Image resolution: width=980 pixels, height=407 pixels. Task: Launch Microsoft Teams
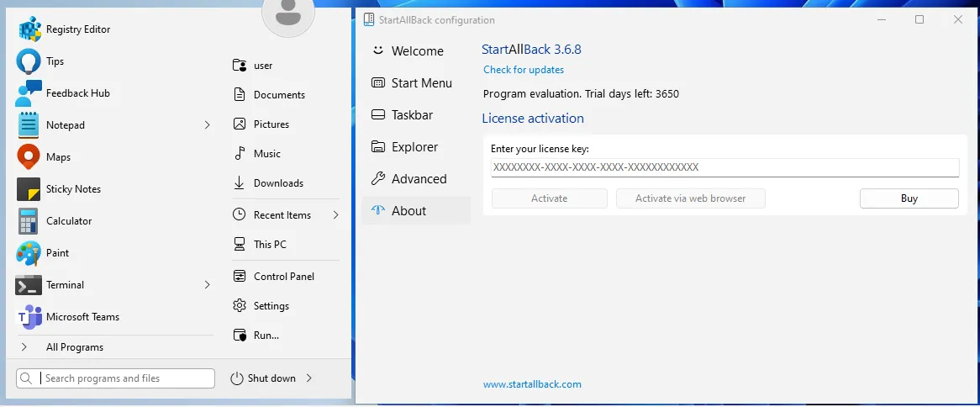82,317
